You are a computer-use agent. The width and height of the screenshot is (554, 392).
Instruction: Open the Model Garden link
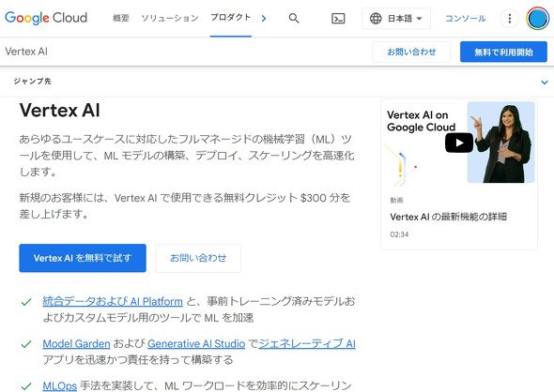(76, 343)
